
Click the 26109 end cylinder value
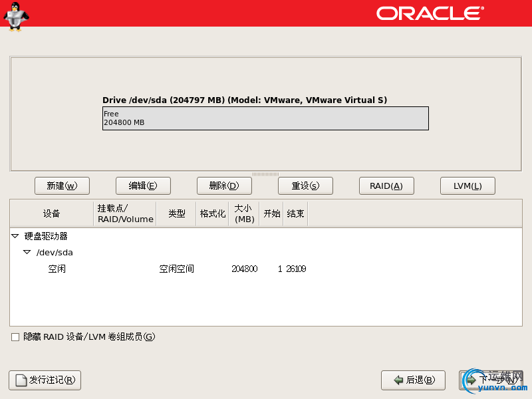pyautogui.click(x=296, y=269)
